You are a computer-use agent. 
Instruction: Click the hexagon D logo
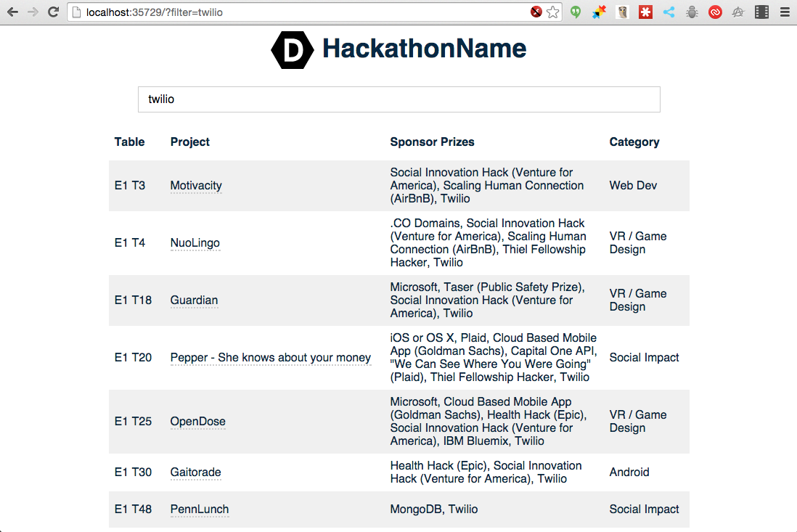coord(293,50)
